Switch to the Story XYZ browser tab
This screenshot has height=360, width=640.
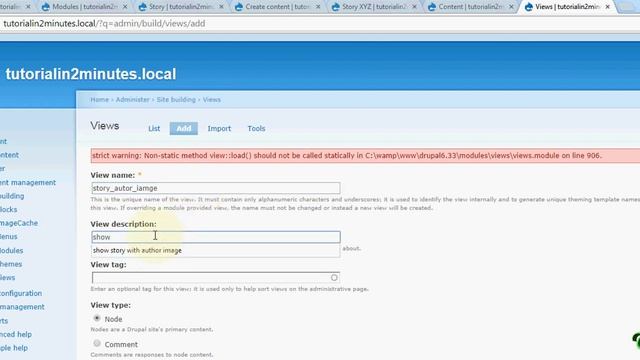(x=374, y=7)
